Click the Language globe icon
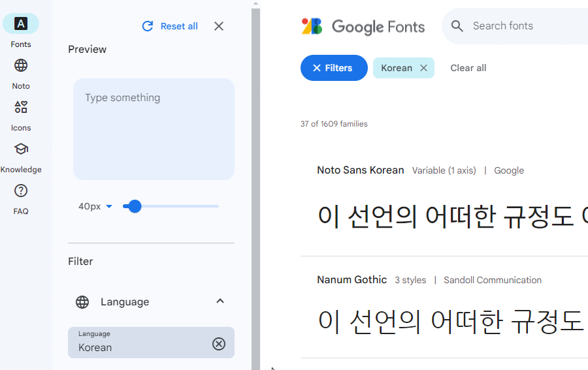 [82, 302]
